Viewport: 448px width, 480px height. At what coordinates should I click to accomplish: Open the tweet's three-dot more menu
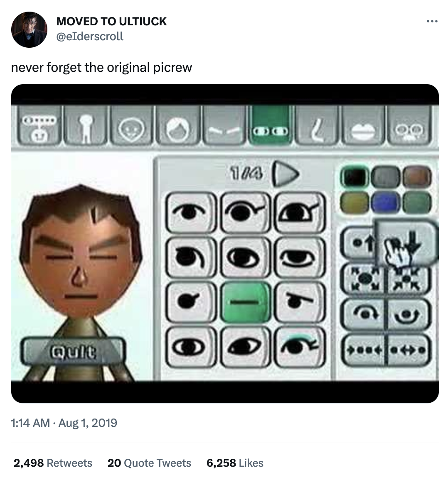(432, 21)
